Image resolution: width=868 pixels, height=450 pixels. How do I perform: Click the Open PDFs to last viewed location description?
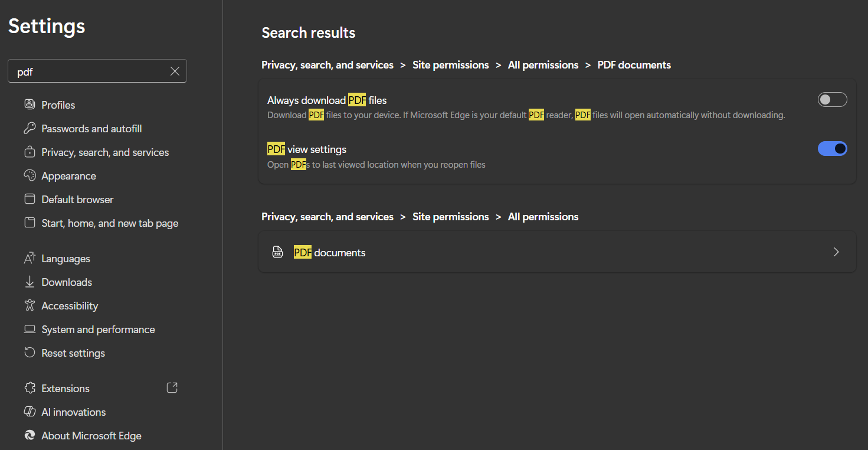(x=376, y=165)
